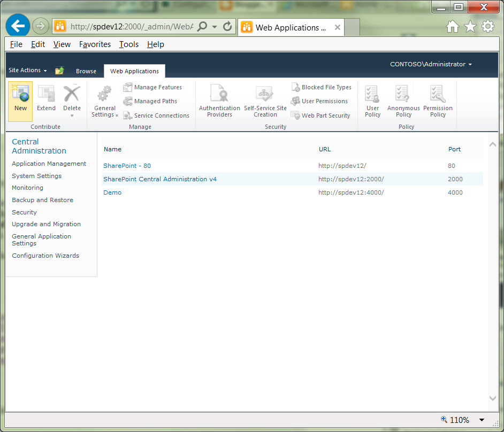Open the Demo web application link
Image resolution: width=504 pixels, height=432 pixels.
112,192
